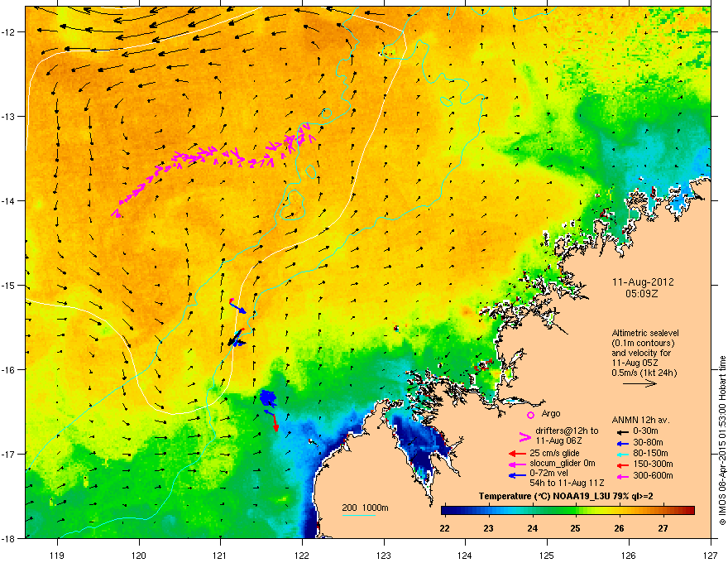Click the '127' longitude axis label
Screen dimensions: 728x563
(x=711, y=555)
